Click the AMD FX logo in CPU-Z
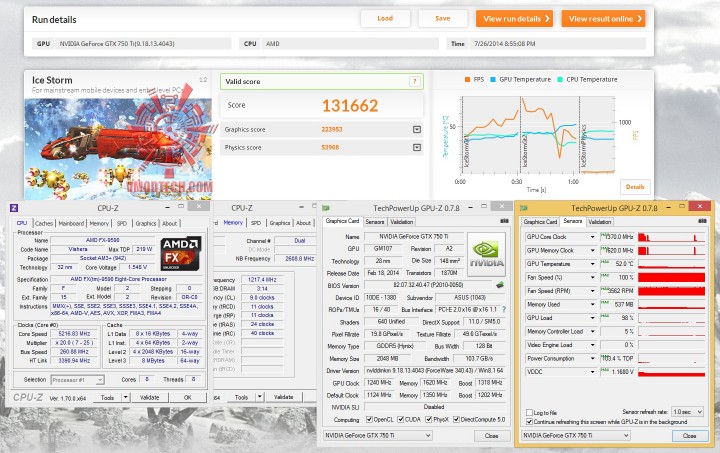Image resolution: width=720 pixels, height=453 pixels. coord(181,254)
